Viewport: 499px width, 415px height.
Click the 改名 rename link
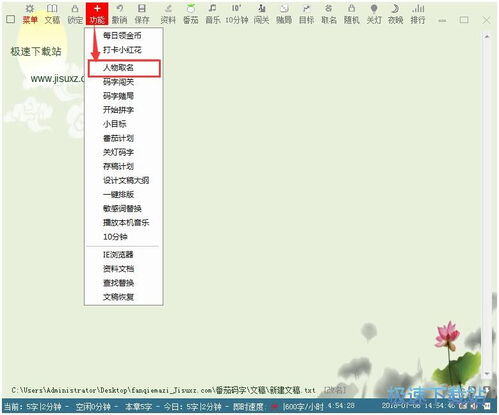335,390
